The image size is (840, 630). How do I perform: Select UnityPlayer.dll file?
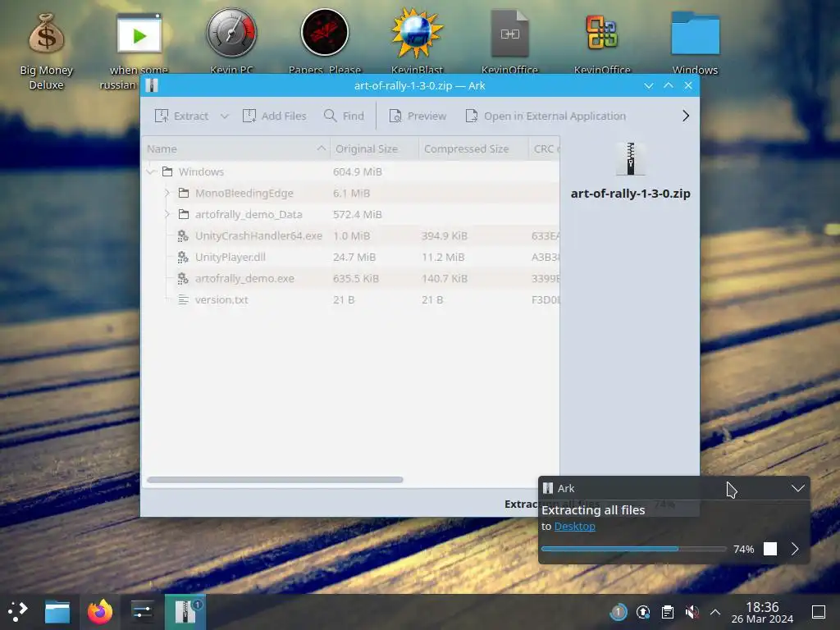tap(351, 257)
